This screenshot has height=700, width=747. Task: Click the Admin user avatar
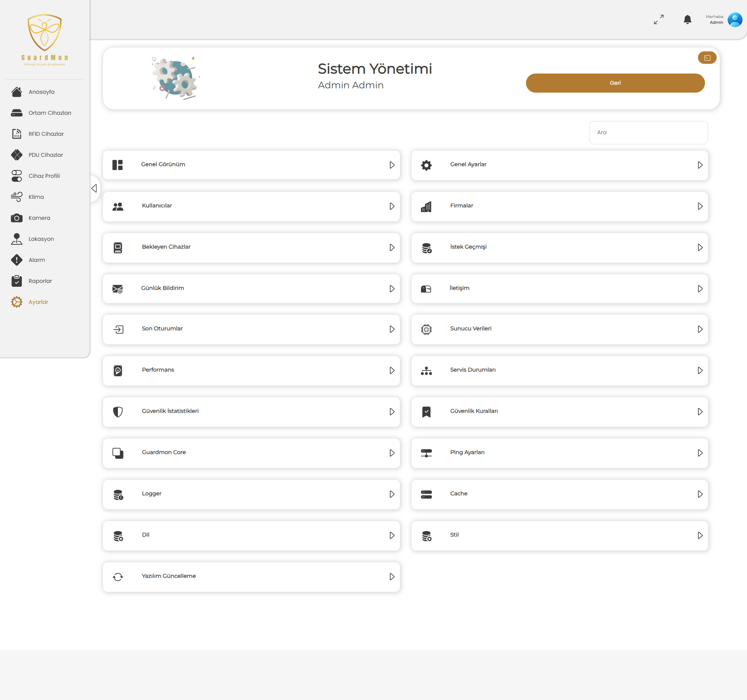click(735, 19)
